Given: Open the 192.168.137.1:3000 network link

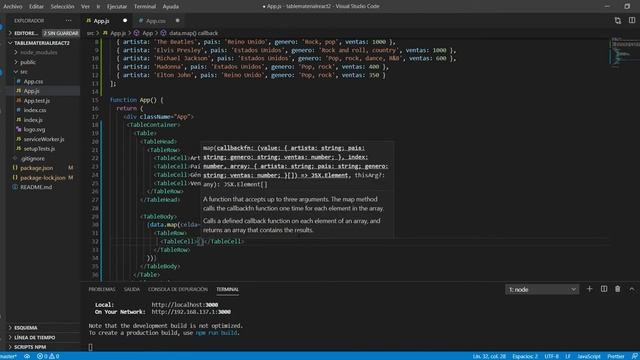Looking at the screenshot, I should (191, 312).
